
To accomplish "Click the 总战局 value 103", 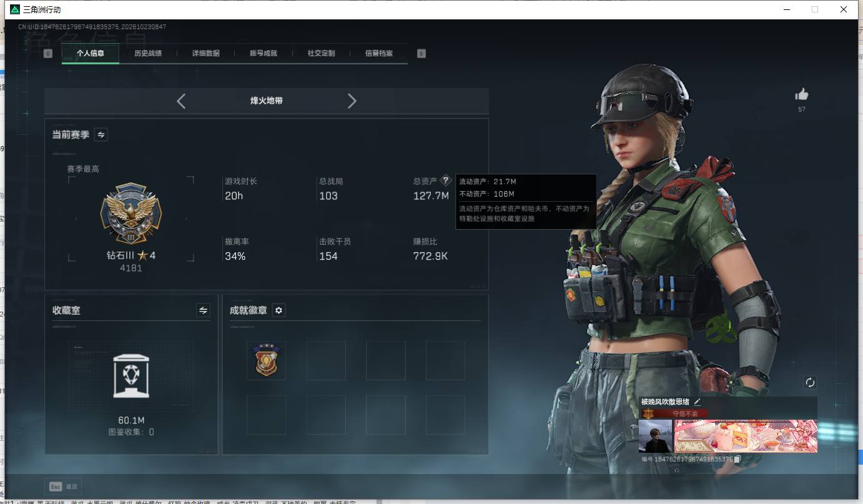I will tap(328, 196).
